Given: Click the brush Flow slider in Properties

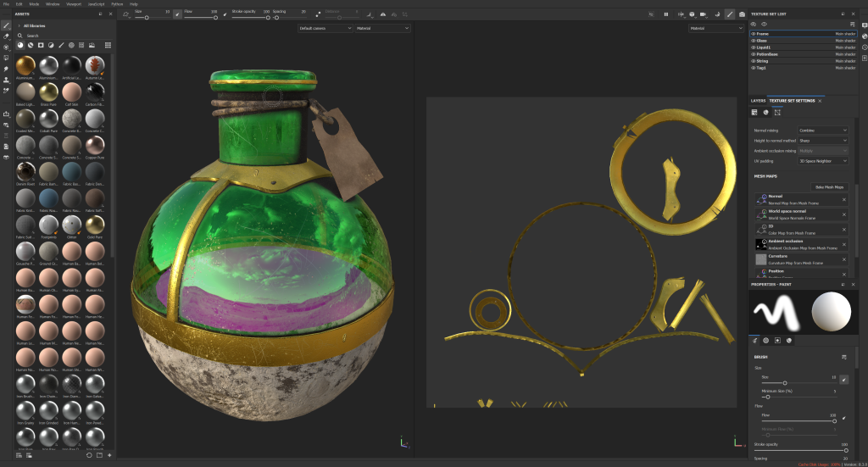Looking at the screenshot, I should 798,420.
